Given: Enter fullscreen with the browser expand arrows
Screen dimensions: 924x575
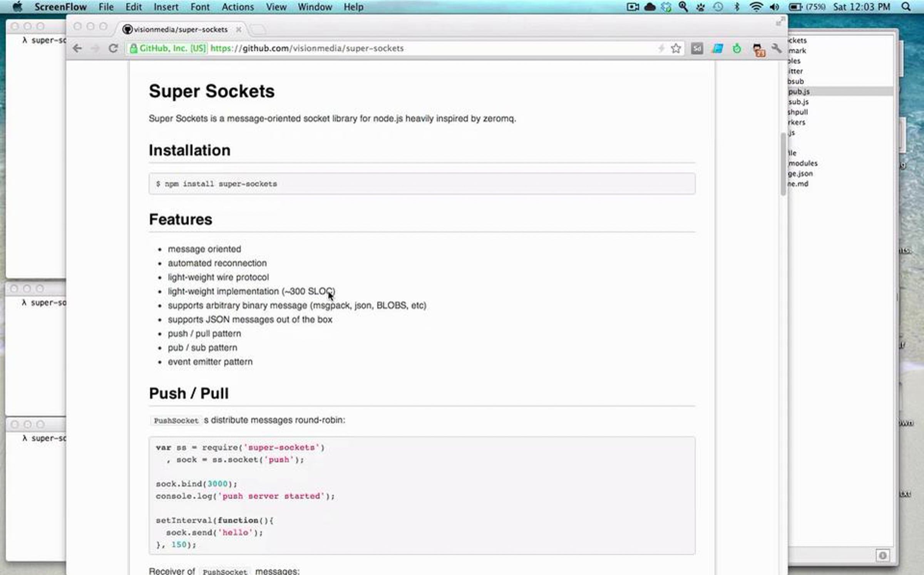Looking at the screenshot, I should pos(780,22).
